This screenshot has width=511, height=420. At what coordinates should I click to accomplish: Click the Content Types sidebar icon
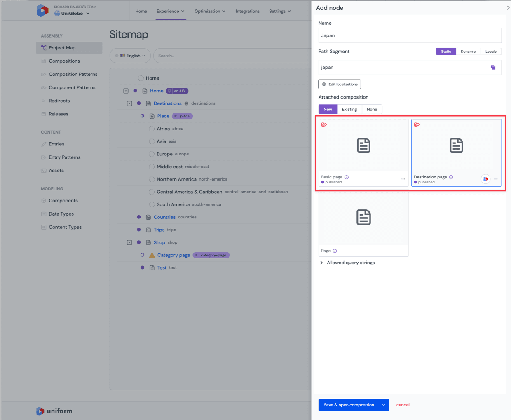pyautogui.click(x=44, y=227)
